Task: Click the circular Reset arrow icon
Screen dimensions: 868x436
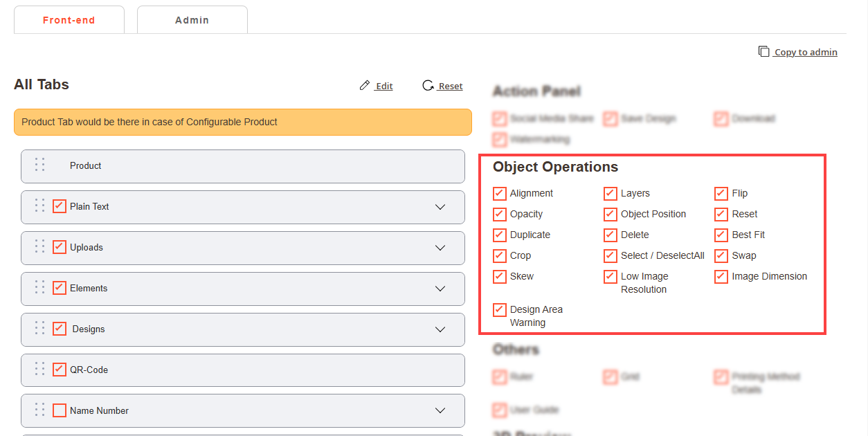Action: [428, 86]
